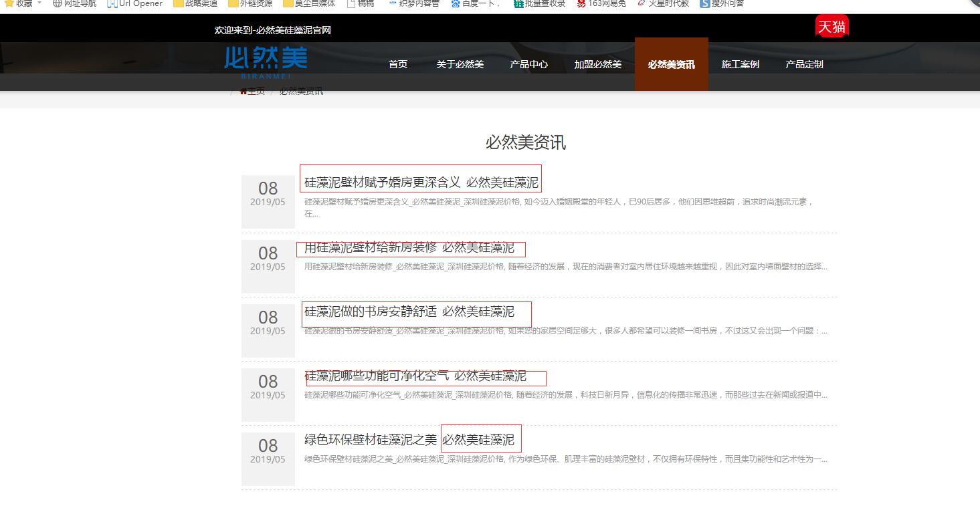This screenshot has width=980, height=508.
Task: Click the 必然美资讯 breadcrumb entry
Action: (x=301, y=92)
